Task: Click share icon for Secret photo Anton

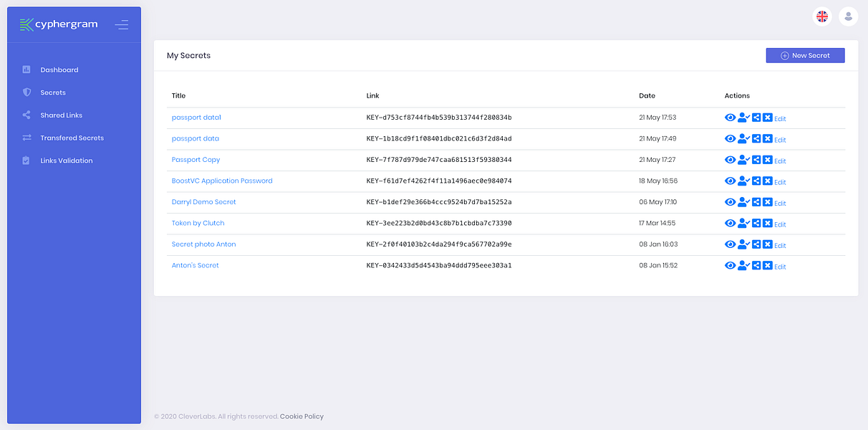Action: point(756,244)
